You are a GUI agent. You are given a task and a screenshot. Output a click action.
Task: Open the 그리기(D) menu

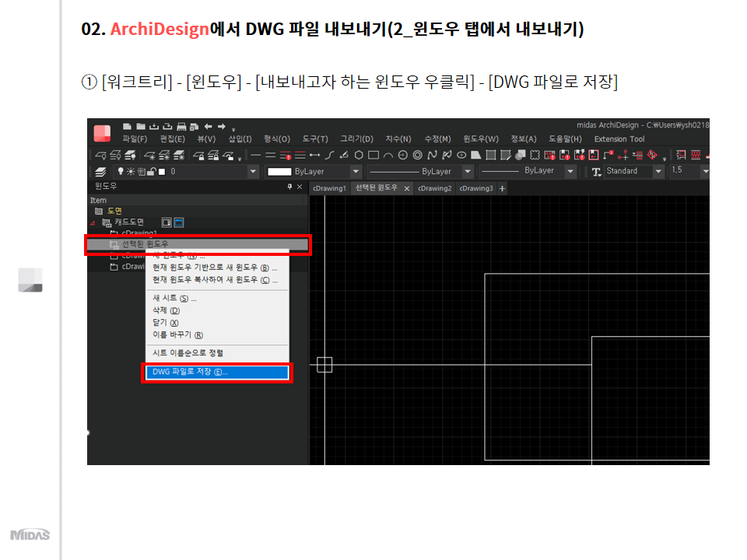click(x=357, y=139)
